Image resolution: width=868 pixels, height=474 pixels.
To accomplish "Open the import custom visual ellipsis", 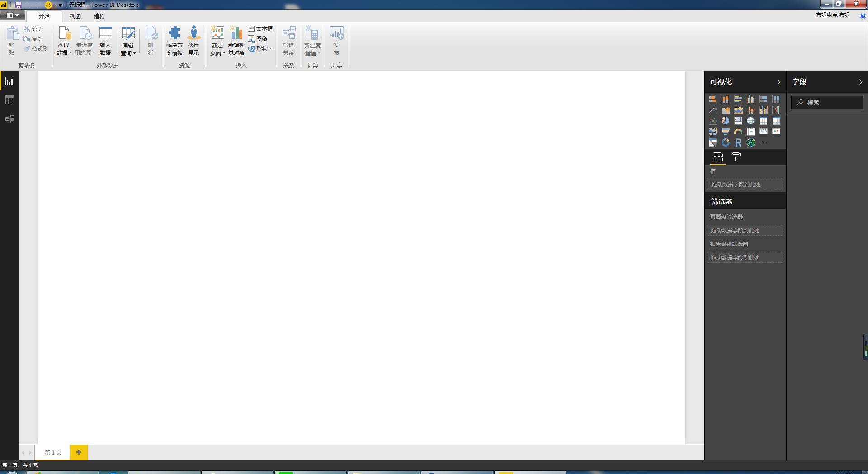I will (x=763, y=142).
